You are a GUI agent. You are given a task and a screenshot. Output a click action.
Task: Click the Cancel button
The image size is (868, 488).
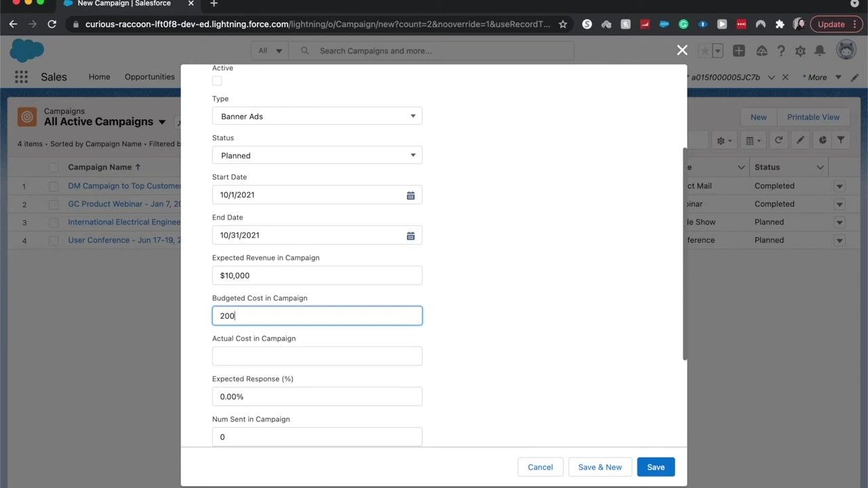click(x=540, y=467)
